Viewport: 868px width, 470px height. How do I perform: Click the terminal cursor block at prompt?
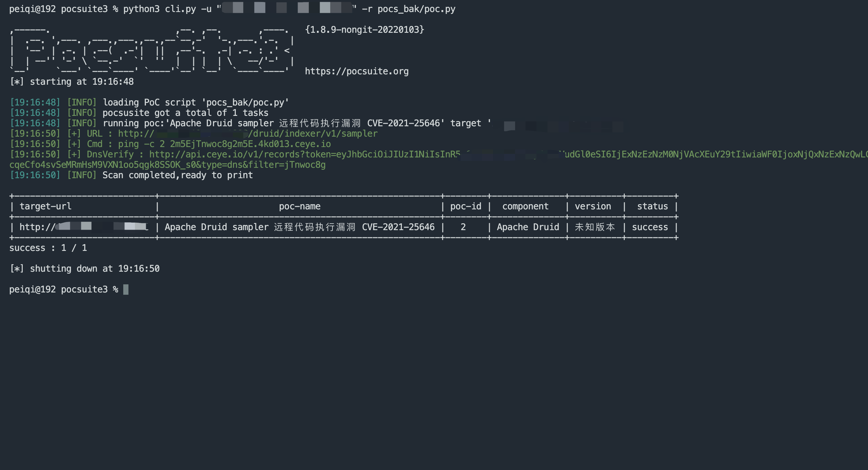point(126,289)
